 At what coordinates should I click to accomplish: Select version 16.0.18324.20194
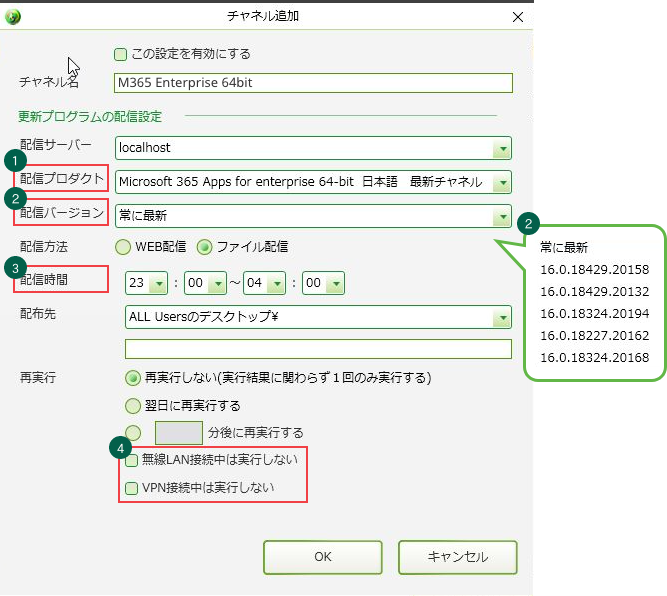595,314
